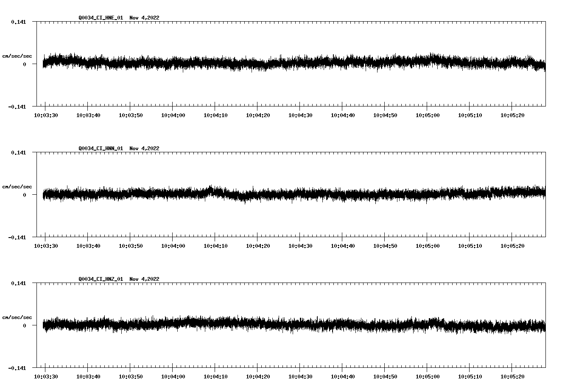
Task: Select 10:04:40 label on HNN plot axis
Action: 343,246
